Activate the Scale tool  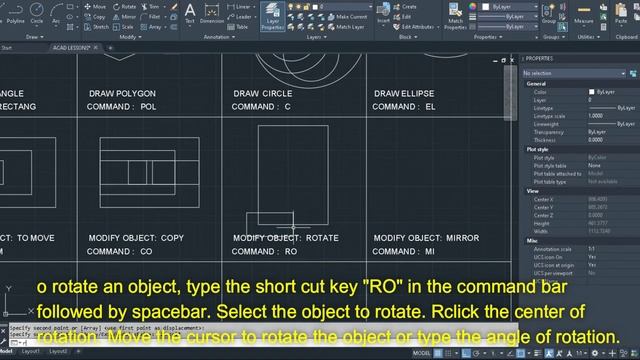coord(123,27)
